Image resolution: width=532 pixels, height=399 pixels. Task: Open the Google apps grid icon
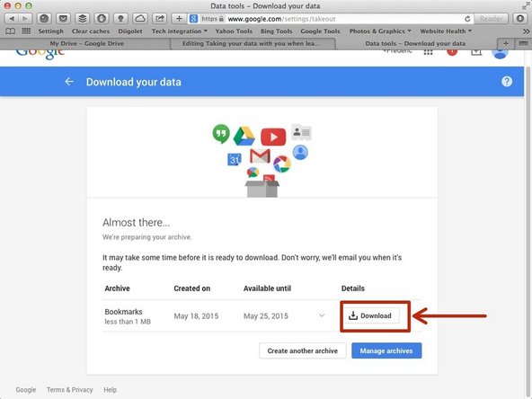[x=428, y=52]
